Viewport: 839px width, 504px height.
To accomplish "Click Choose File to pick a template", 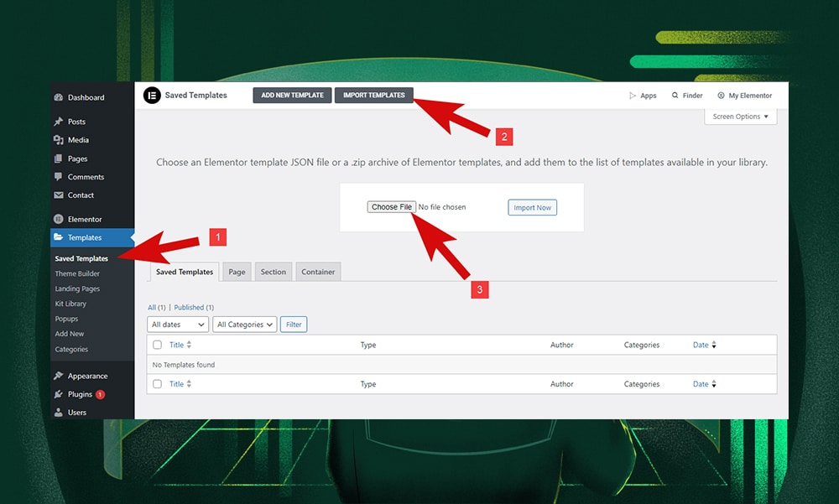I will point(391,207).
